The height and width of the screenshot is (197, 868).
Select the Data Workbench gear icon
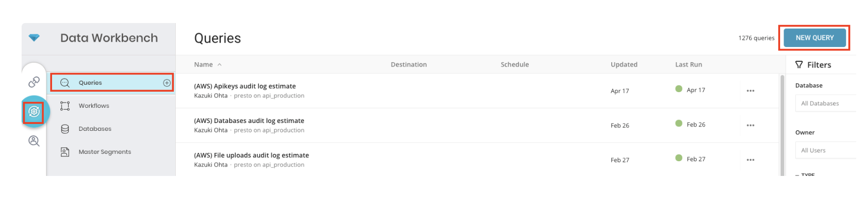coord(34,112)
